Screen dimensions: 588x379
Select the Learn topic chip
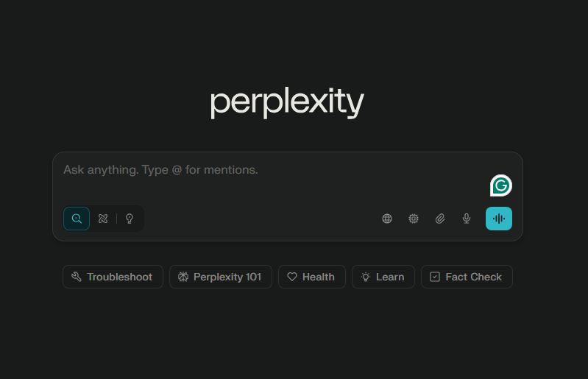pos(383,277)
